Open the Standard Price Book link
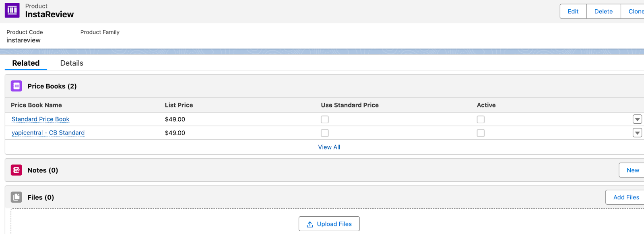This screenshot has height=234, width=644. click(x=41, y=119)
